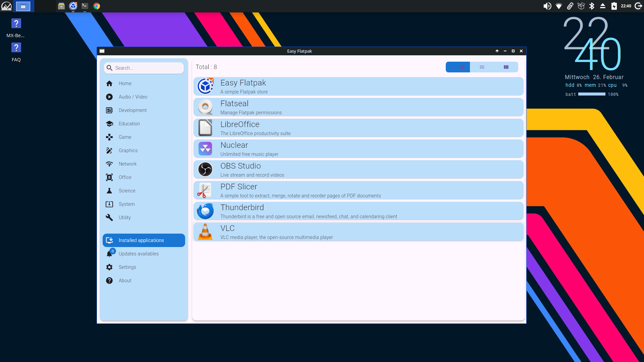Click the 'Total : 8' counter
Image resolution: width=644 pixels, height=362 pixels.
click(206, 67)
